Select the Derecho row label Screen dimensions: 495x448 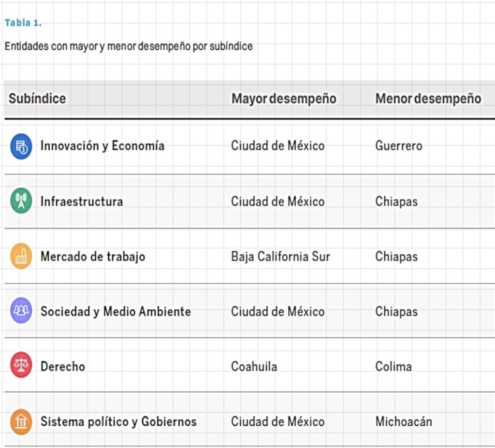tap(63, 366)
